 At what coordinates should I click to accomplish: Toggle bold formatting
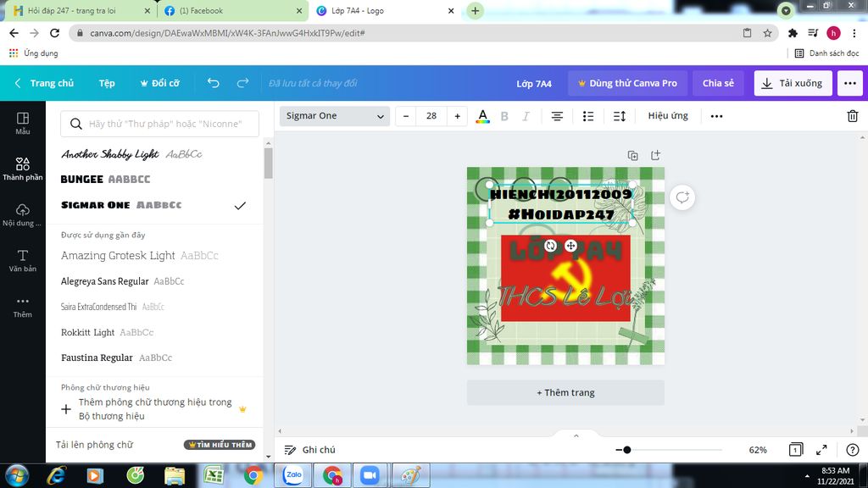pos(504,116)
